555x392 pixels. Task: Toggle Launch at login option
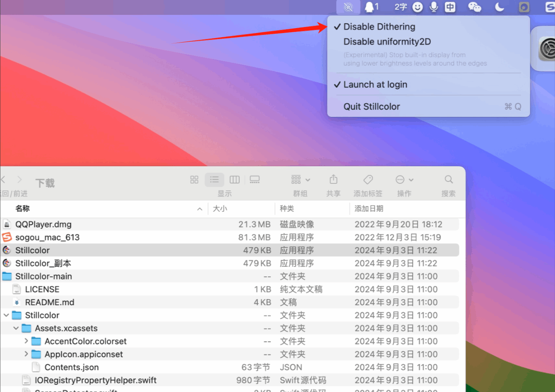point(375,85)
